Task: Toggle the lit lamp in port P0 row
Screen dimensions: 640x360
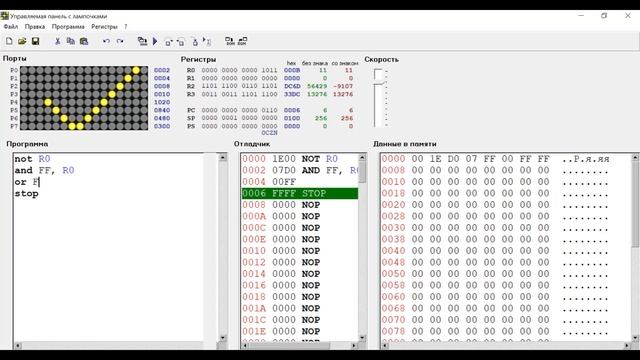Action: (136, 70)
